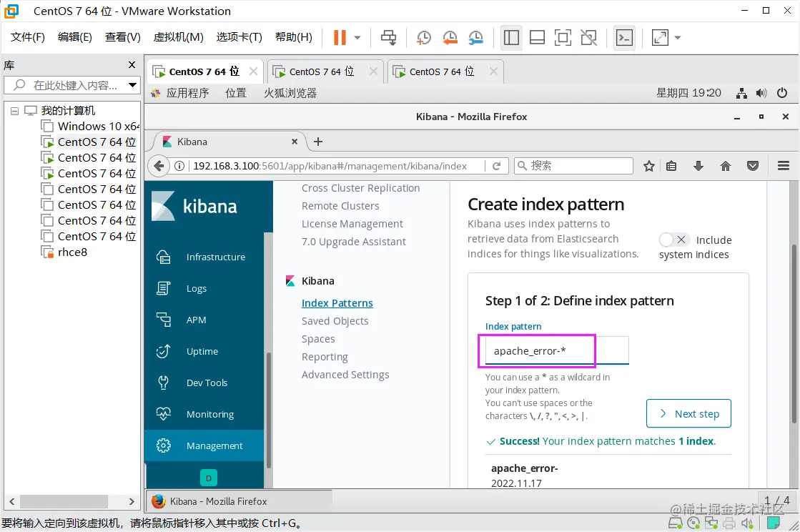Click the power icon in CentOS panel
Image resolution: width=800 pixels, height=532 pixels.
781,93
